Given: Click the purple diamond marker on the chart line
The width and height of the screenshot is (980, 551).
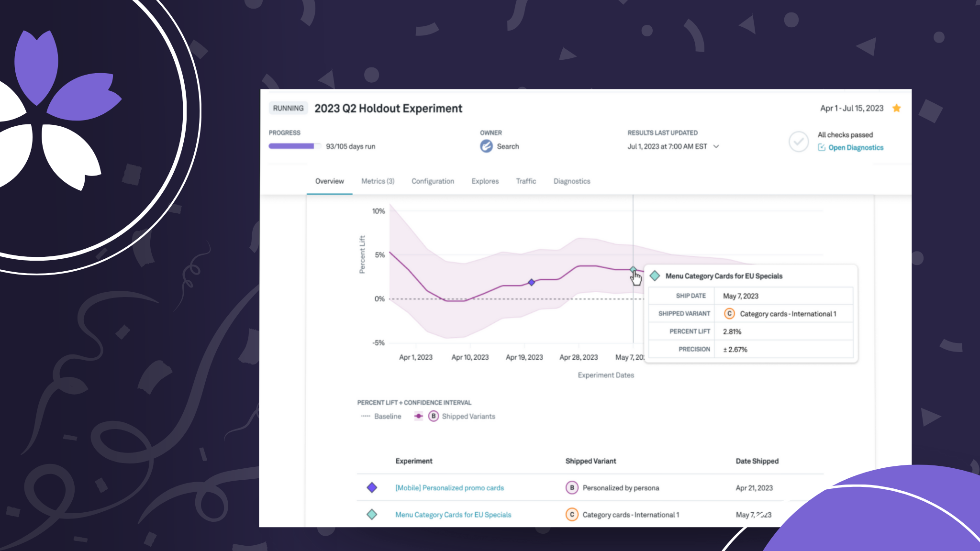Looking at the screenshot, I should coord(531,282).
